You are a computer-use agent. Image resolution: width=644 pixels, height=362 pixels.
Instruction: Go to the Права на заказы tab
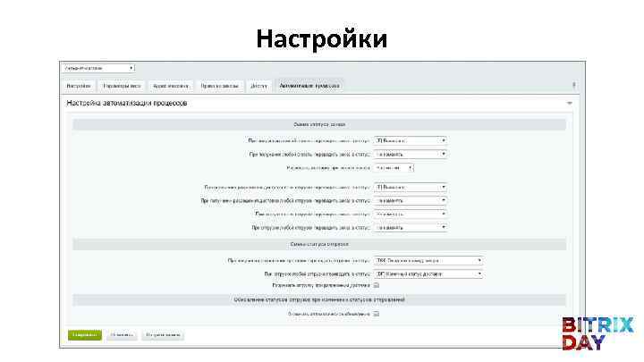[x=220, y=86]
